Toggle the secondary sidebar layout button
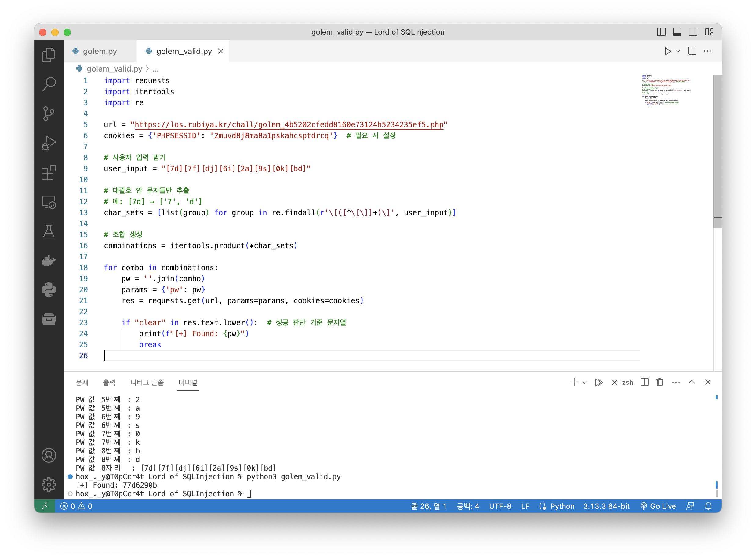 click(x=693, y=32)
